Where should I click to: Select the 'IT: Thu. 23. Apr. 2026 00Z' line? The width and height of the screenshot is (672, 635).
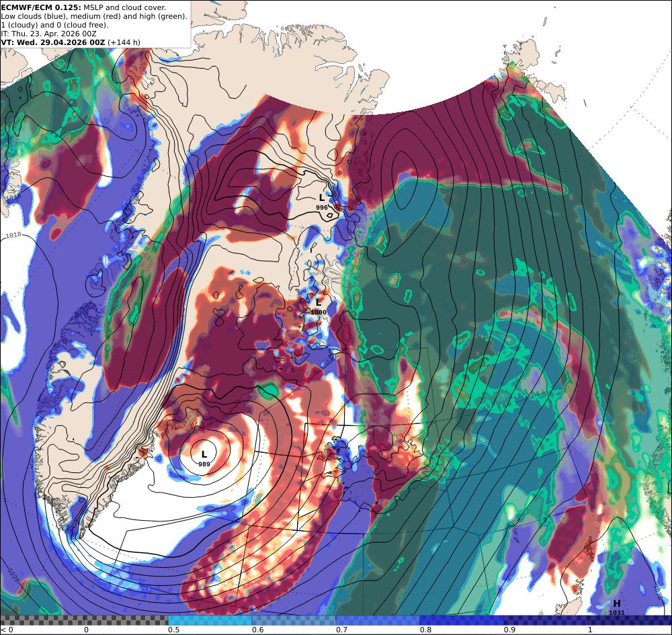(48, 34)
